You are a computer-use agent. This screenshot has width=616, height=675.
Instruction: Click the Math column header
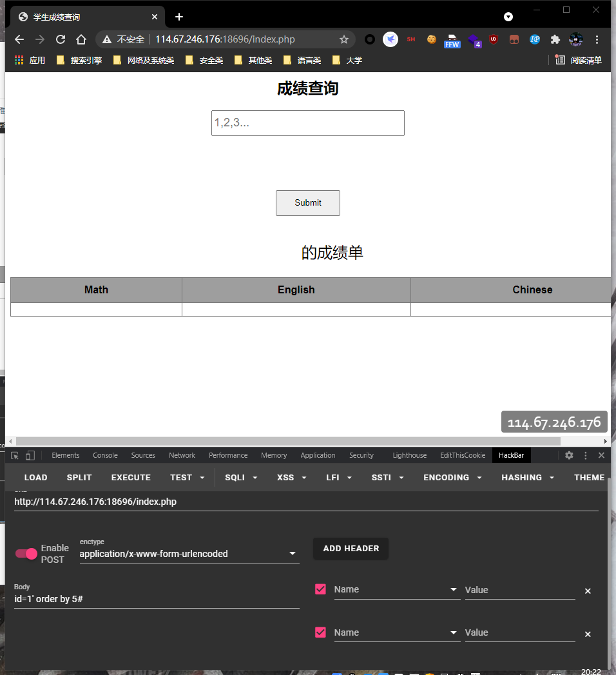(x=97, y=289)
